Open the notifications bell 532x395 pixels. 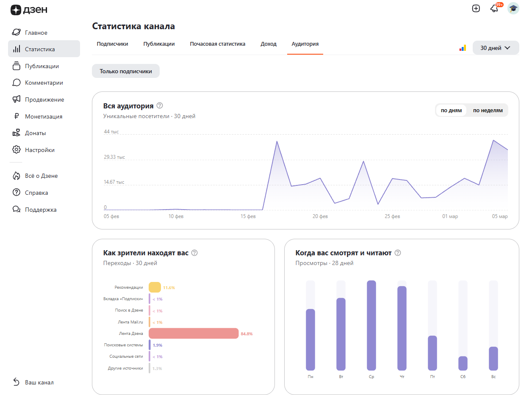[494, 8]
